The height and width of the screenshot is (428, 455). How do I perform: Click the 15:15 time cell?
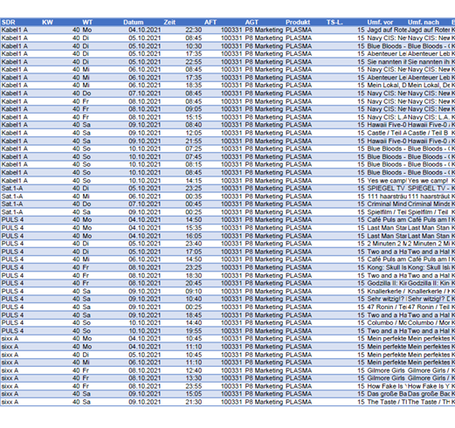[194, 117]
